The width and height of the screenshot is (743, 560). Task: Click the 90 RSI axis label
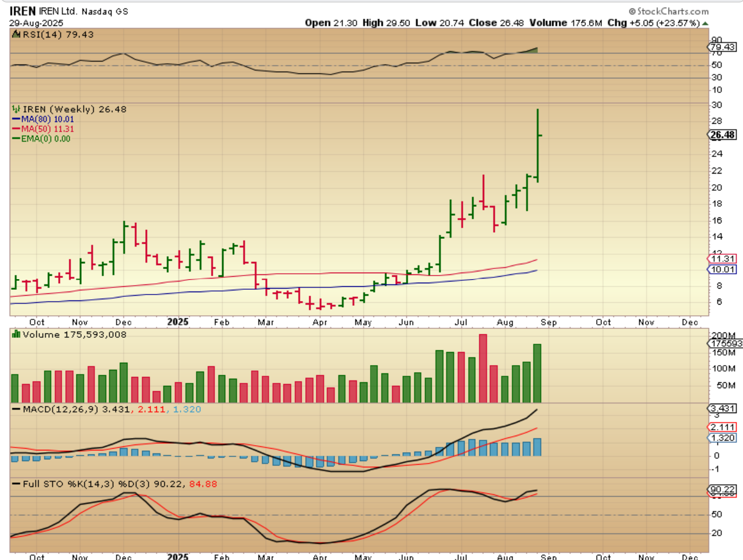pos(718,40)
